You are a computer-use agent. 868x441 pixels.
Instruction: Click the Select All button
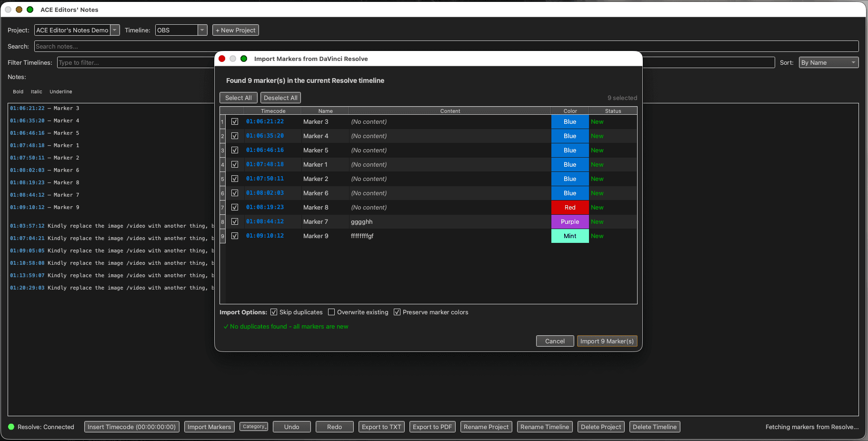(239, 98)
